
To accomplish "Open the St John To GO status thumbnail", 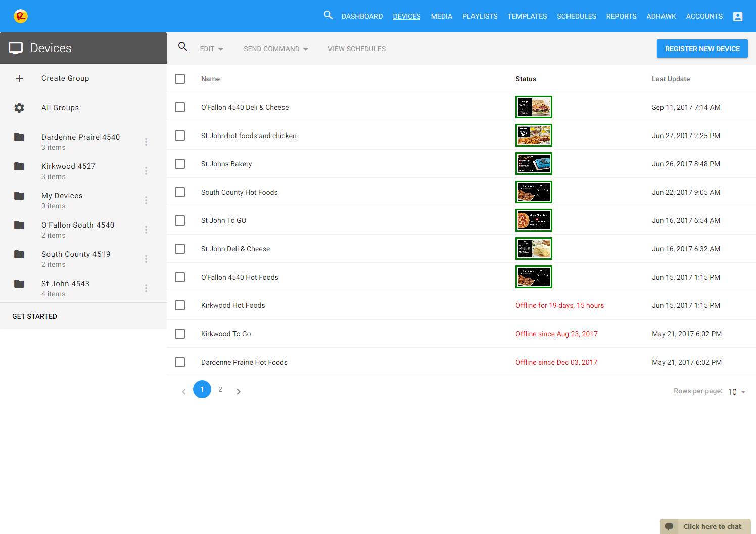I will (534, 220).
